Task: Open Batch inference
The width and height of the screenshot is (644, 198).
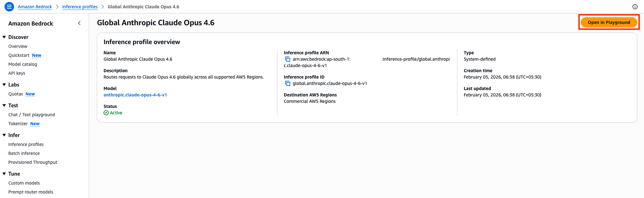Action: pos(24,153)
